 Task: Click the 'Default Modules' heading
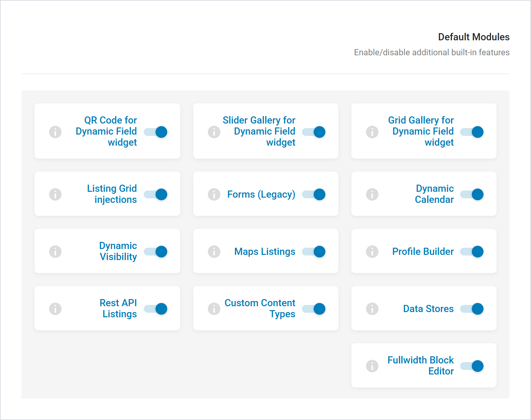click(x=474, y=37)
